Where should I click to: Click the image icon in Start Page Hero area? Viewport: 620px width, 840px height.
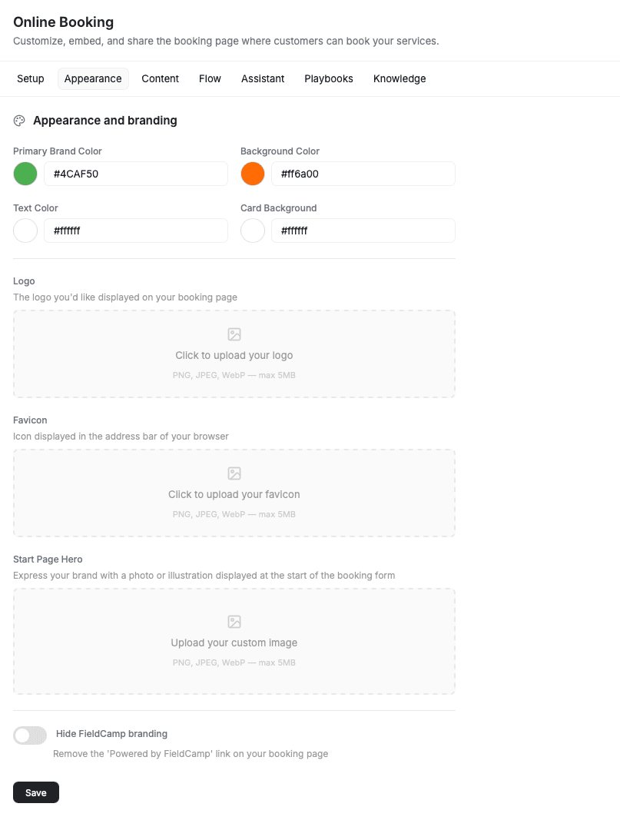click(234, 622)
